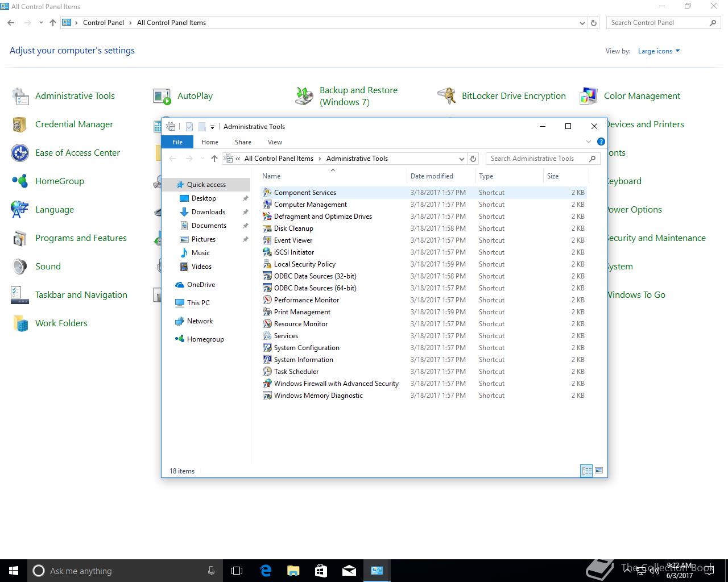728x582 pixels.
Task: Open Windows Store from taskbar
Action: tap(321, 571)
